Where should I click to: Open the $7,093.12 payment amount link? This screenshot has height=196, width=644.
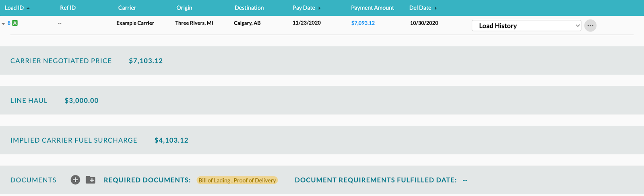coord(363,23)
